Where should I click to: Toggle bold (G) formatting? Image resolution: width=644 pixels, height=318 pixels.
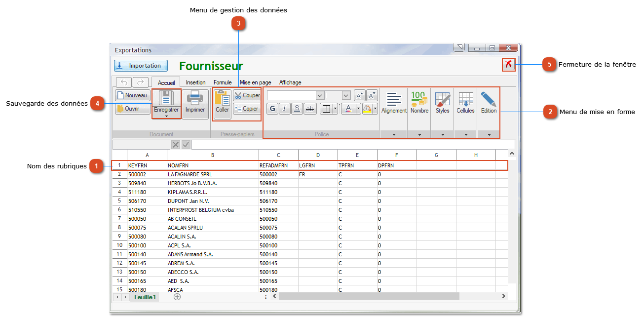pos(272,109)
